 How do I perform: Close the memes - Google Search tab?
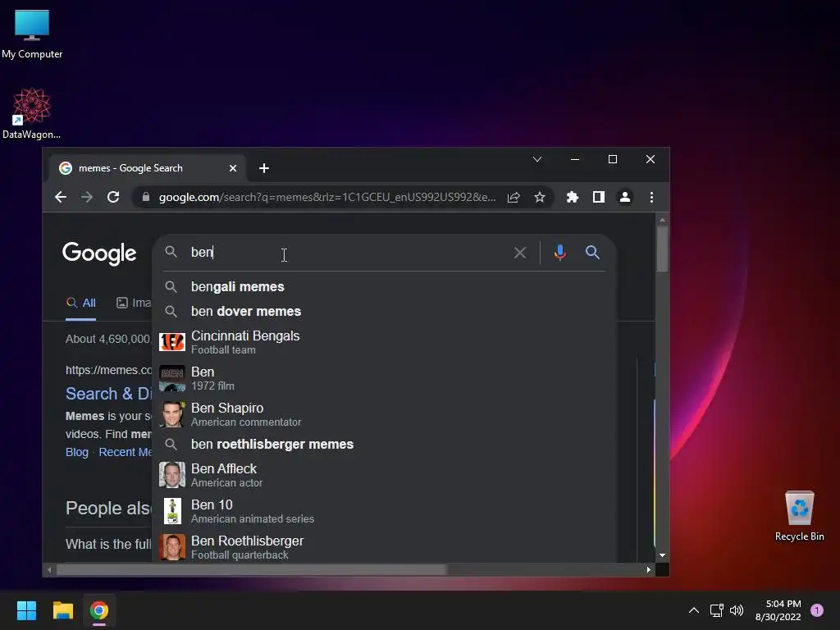pyautogui.click(x=233, y=168)
